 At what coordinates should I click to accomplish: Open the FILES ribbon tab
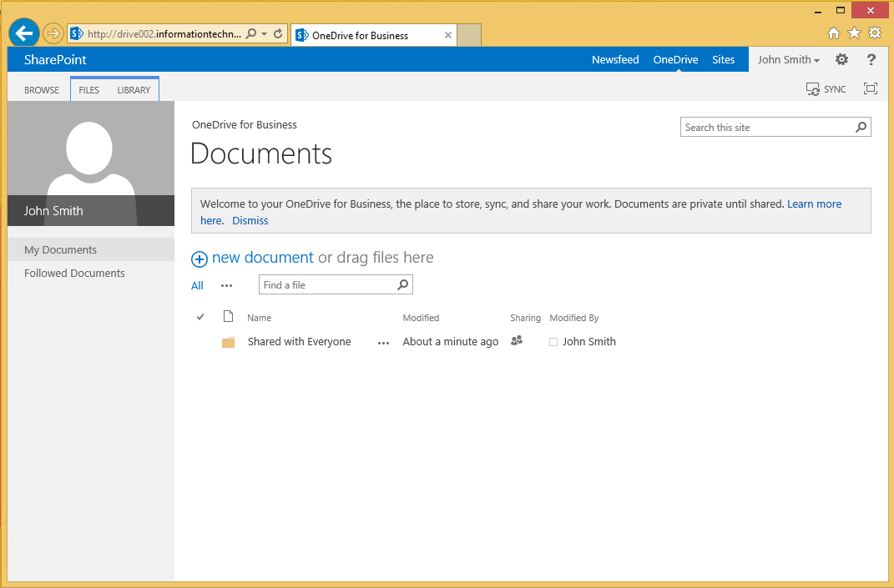(88, 90)
